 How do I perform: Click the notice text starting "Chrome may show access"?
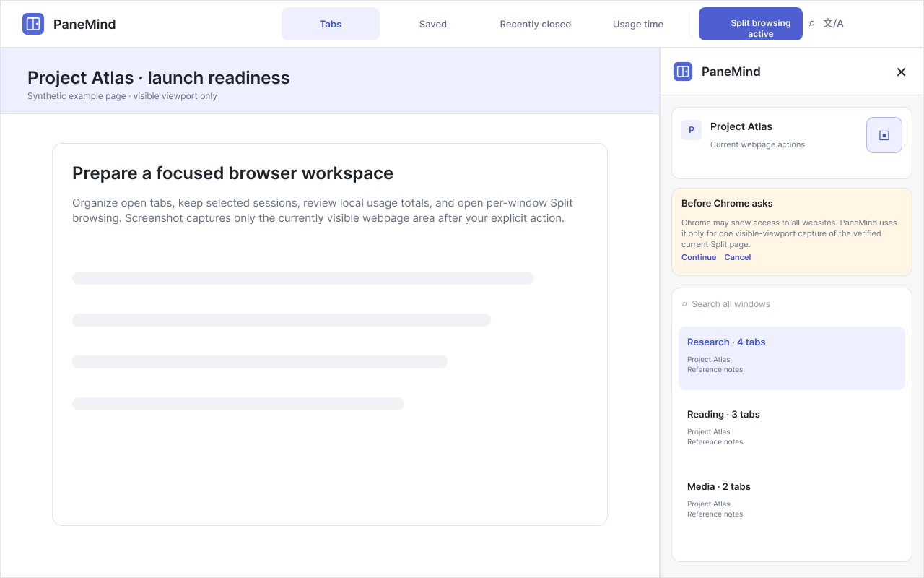[x=789, y=233]
